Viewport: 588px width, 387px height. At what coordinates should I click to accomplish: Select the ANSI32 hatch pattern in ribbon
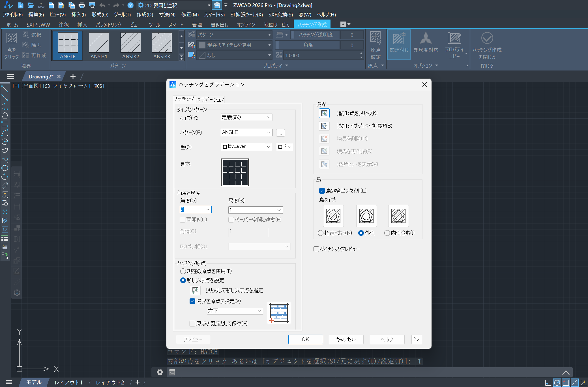coord(130,45)
